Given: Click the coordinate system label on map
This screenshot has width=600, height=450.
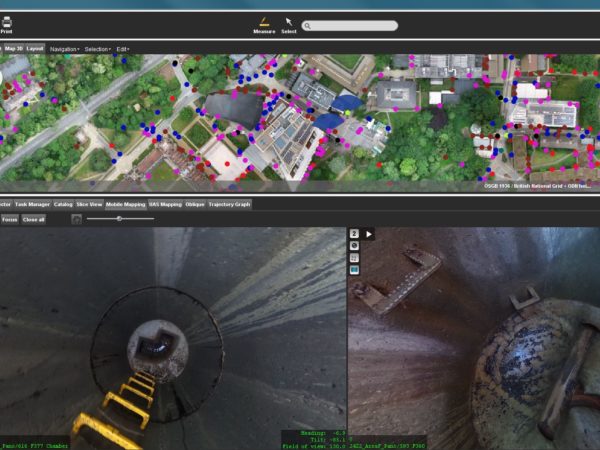Looking at the screenshot, I should tap(538, 186).
